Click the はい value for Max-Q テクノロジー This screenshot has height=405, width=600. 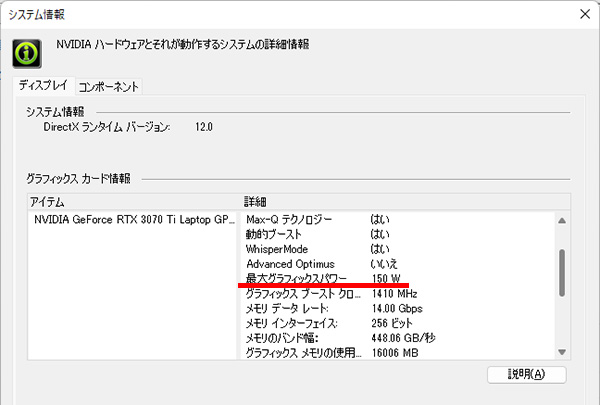(x=380, y=220)
